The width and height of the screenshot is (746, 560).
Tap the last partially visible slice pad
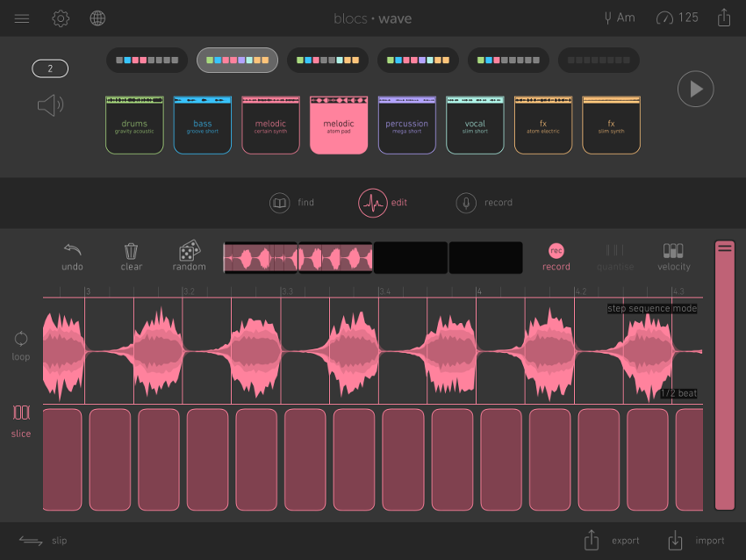coord(689,460)
